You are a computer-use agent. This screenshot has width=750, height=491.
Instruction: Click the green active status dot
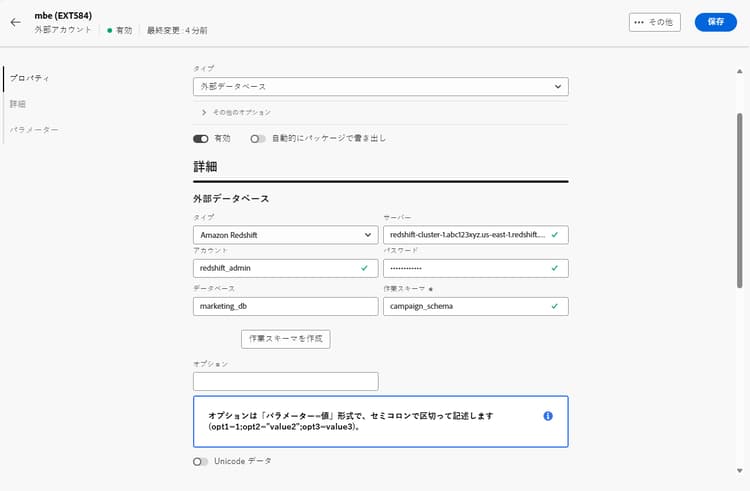110,30
